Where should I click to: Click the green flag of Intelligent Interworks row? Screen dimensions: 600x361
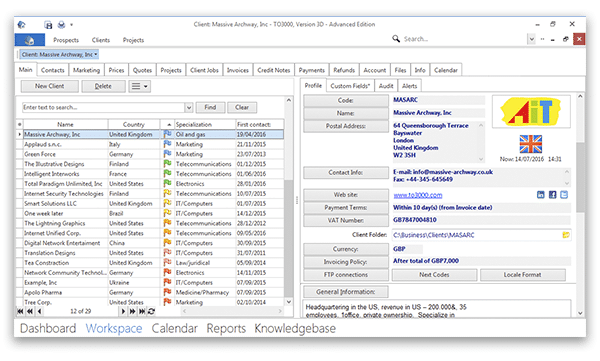pos(167,173)
